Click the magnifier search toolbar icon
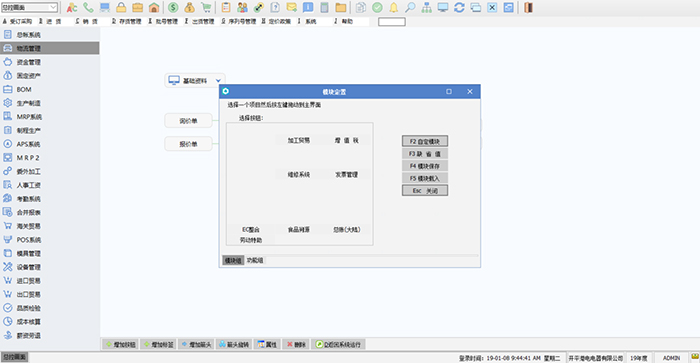 pyautogui.click(x=410, y=8)
